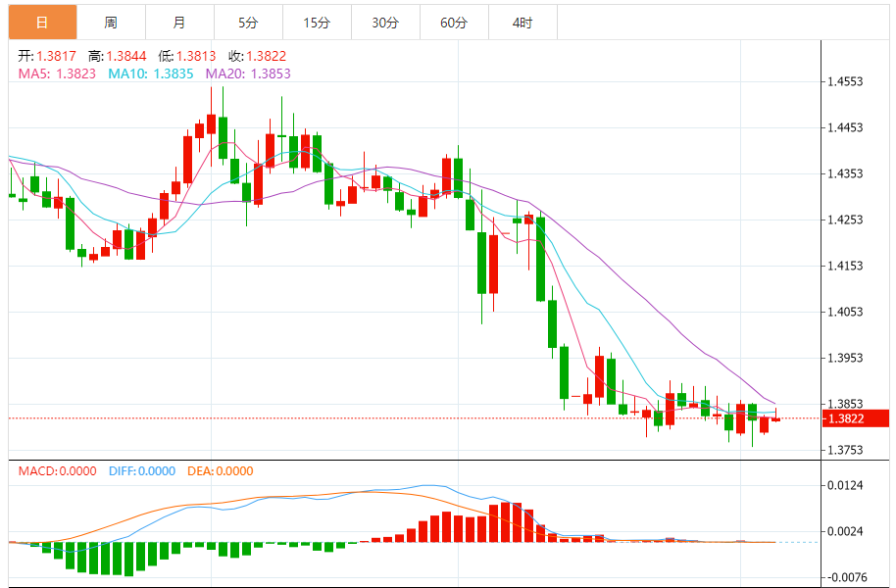The width and height of the screenshot is (896, 588).
Task: Click the 1.4153 price axis label
Action: click(x=845, y=266)
